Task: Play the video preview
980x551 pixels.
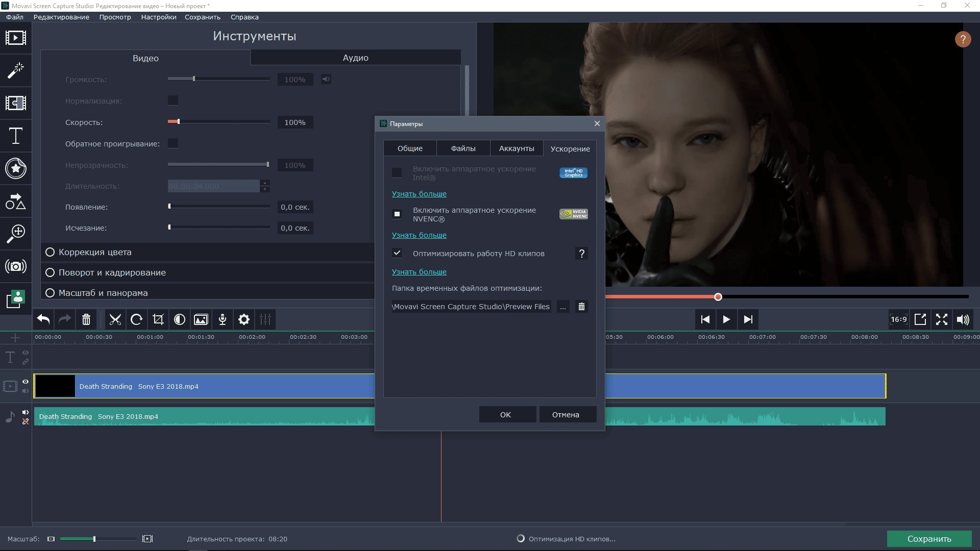Action: [726, 319]
